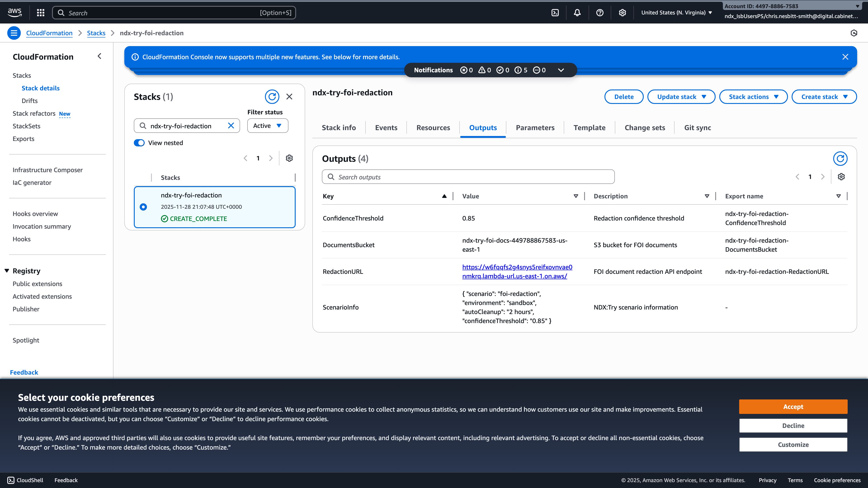Open Outputs table preferences gear
The image size is (868, 488).
pyautogui.click(x=841, y=176)
